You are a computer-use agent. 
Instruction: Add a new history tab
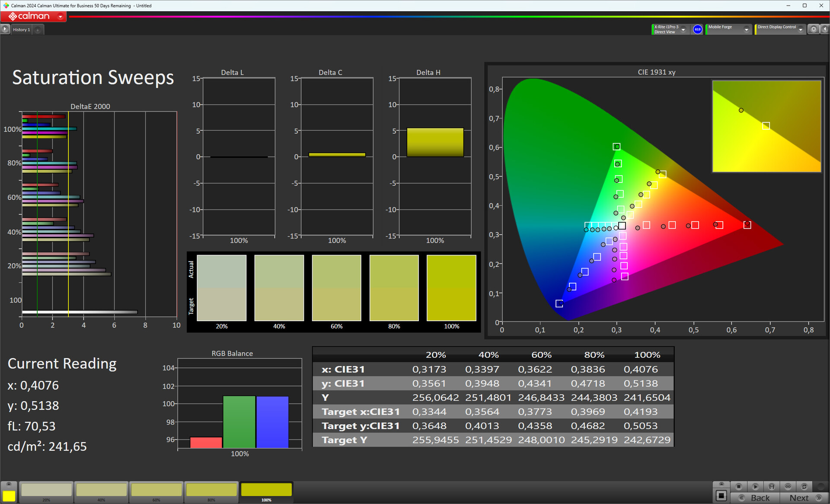[x=38, y=30]
